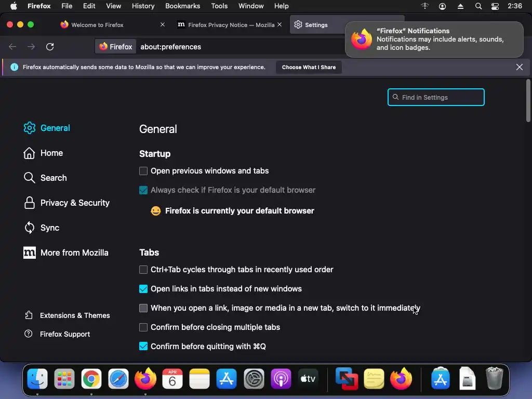Reload the current page
The height and width of the screenshot is (399, 532).
[x=50, y=47]
